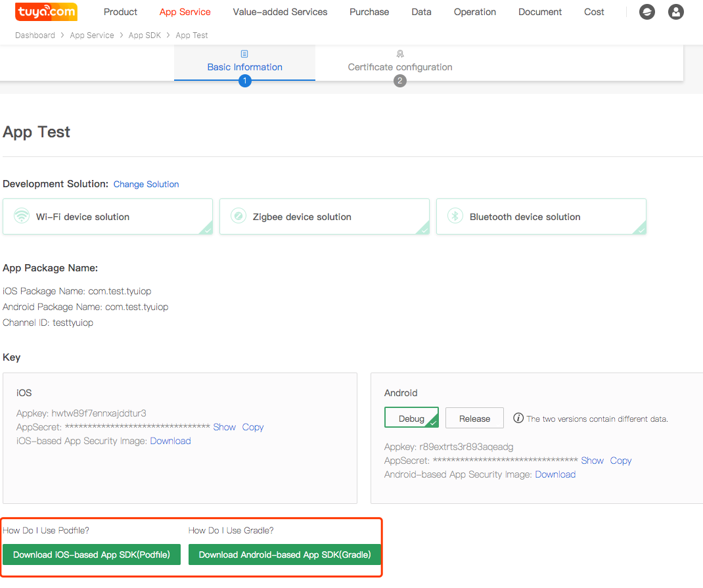Image resolution: width=703 pixels, height=588 pixels.
Task: Open the Document menu
Action: [x=540, y=12]
